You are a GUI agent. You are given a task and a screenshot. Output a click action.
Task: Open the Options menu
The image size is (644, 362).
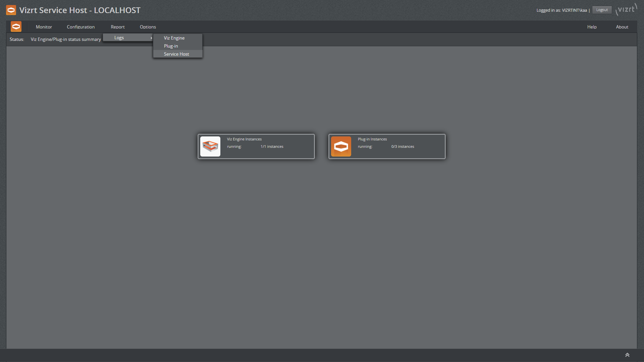[148, 27]
